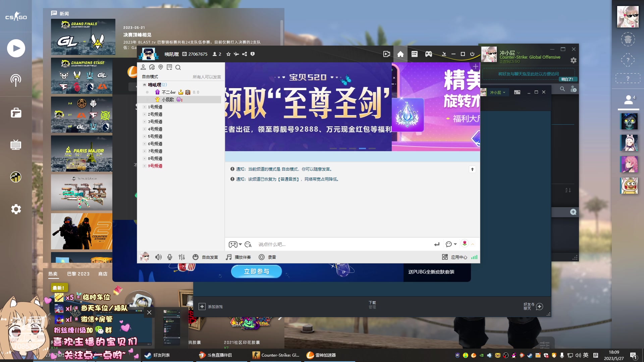The width and height of the screenshot is (644, 362).
Task: Click the YY report shield icon
Action: point(253,54)
